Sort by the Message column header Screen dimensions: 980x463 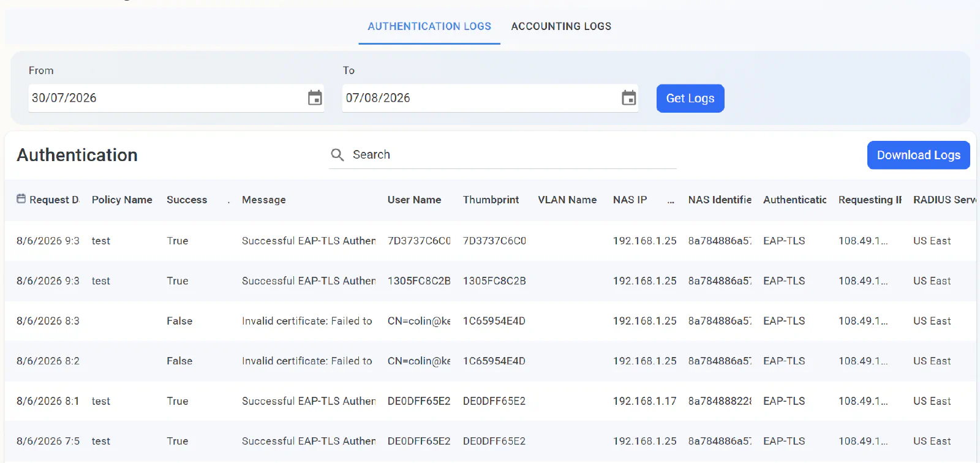pos(264,200)
